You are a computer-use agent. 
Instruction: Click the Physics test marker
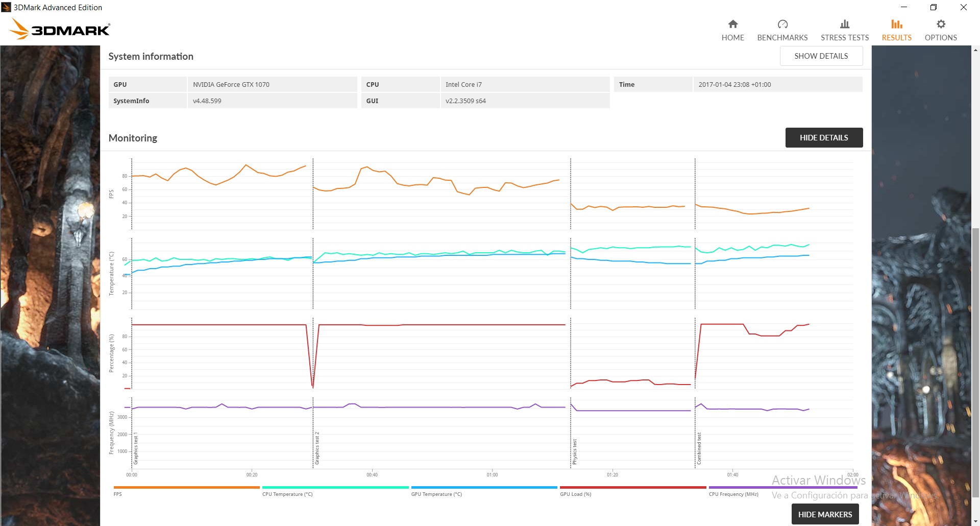point(575,451)
